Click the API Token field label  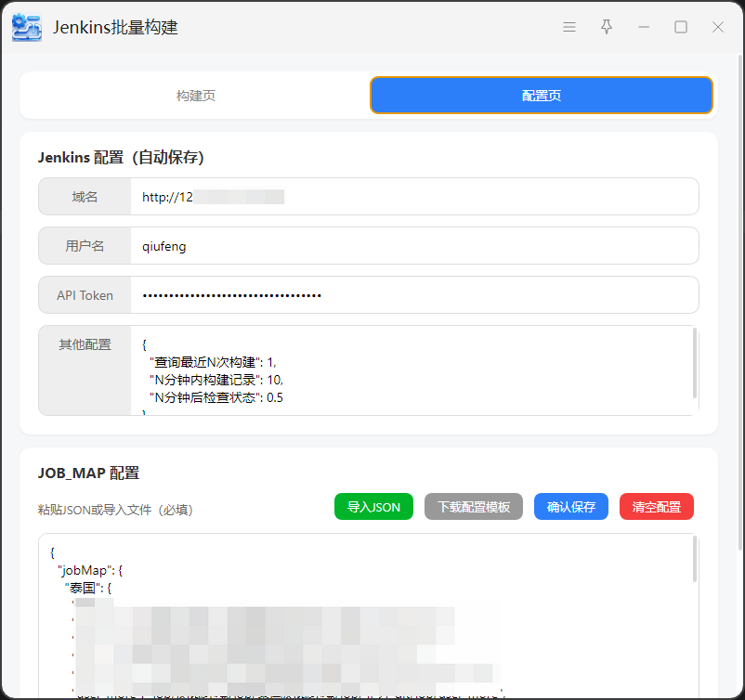[85, 295]
